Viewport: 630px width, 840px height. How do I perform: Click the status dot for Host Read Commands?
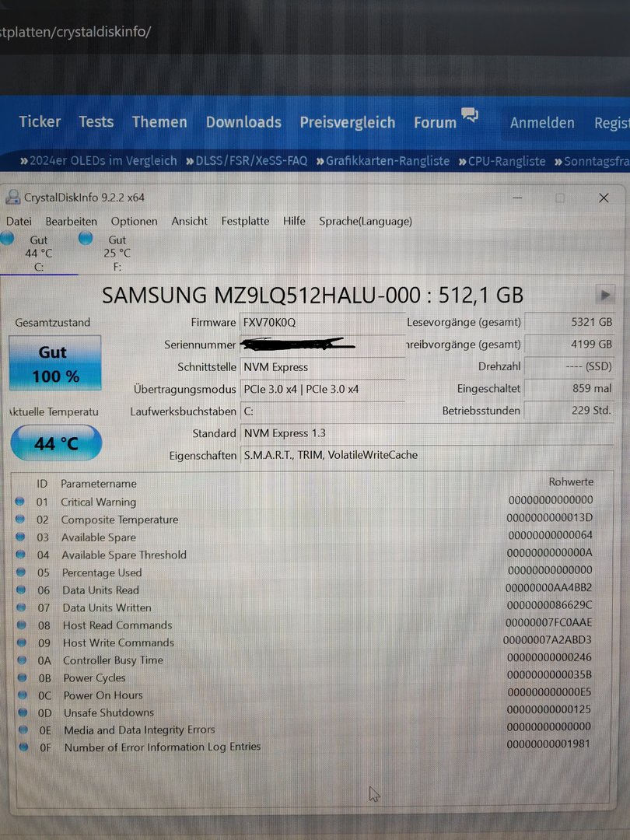coord(22,625)
